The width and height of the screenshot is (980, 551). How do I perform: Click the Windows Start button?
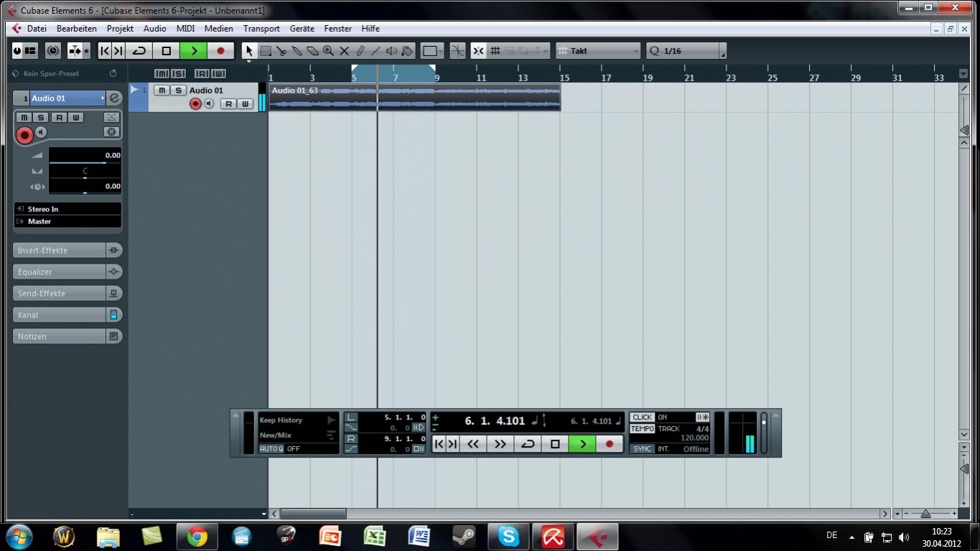click(x=19, y=537)
